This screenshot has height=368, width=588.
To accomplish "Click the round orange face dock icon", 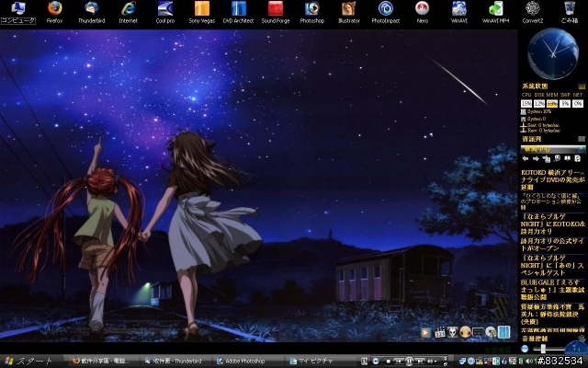I will [x=465, y=332].
